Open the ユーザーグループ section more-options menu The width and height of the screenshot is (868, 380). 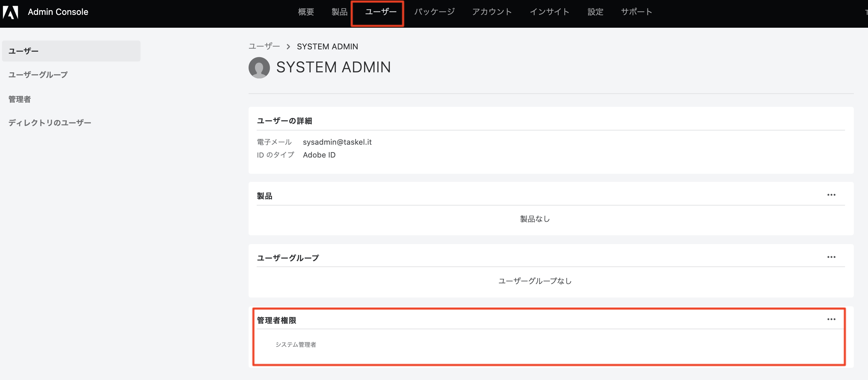(x=831, y=257)
